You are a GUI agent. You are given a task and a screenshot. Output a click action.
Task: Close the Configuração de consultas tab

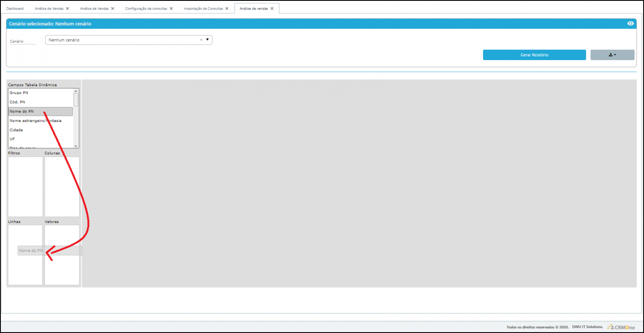tap(171, 8)
